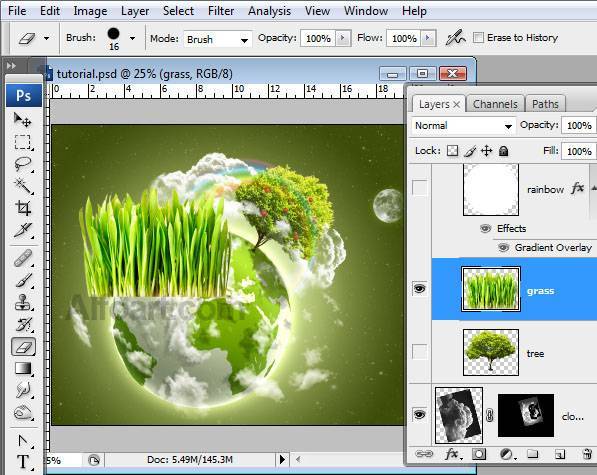This screenshot has height=475, width=597.
Task: Create a new layer icon
Action: tap(559, 454)
